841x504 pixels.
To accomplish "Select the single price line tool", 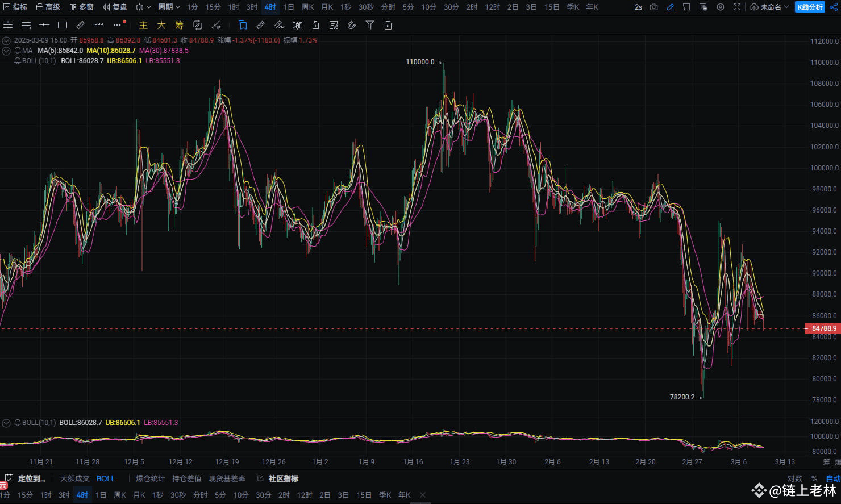I will [44, 25].
